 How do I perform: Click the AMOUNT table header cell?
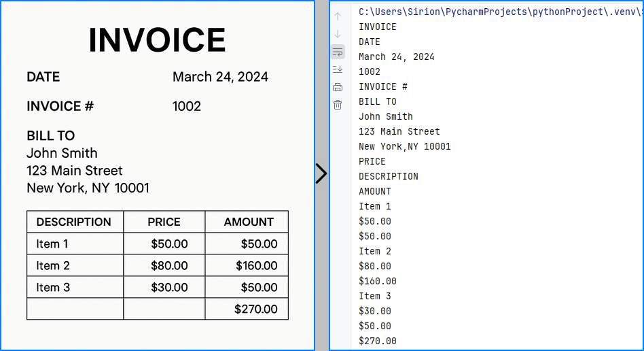[247, 222]
